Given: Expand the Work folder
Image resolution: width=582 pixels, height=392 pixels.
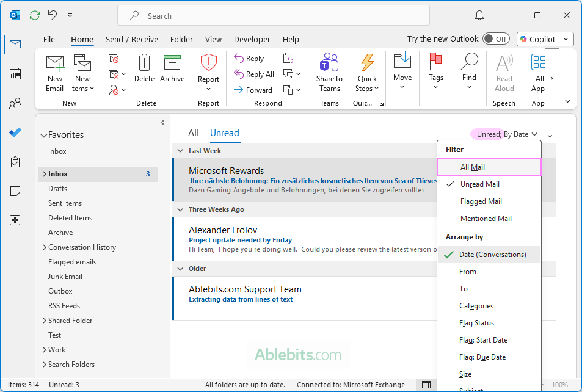Looking at the screenshot, I should [45, 350].
